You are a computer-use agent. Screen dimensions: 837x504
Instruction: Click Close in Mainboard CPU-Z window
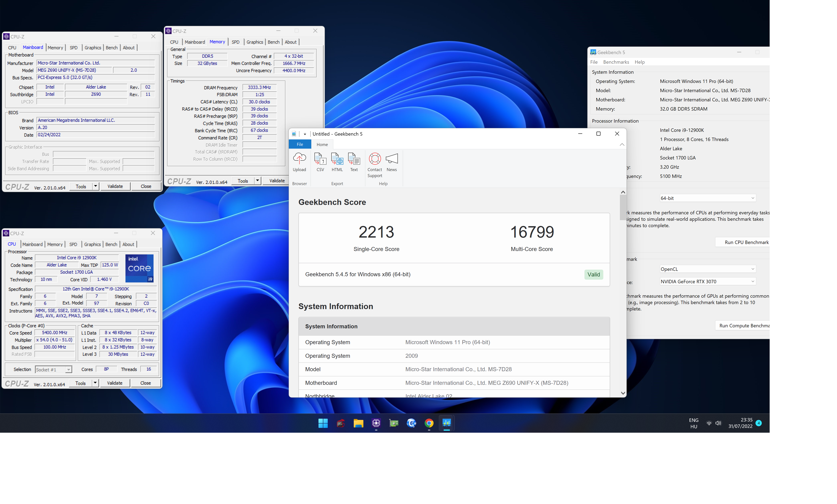click(x=146, y=186)
